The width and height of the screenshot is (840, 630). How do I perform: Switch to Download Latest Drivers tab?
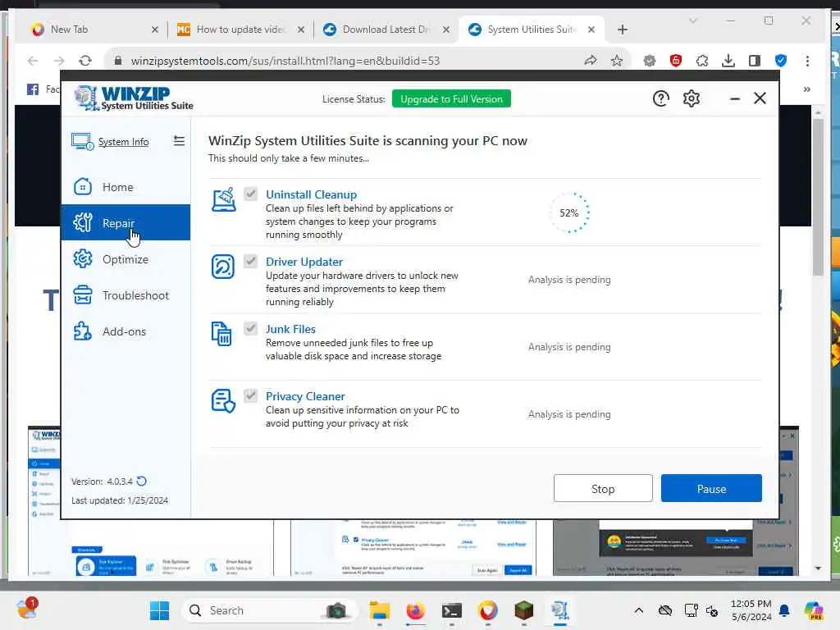pyautogui.click(x=386, y=30)
